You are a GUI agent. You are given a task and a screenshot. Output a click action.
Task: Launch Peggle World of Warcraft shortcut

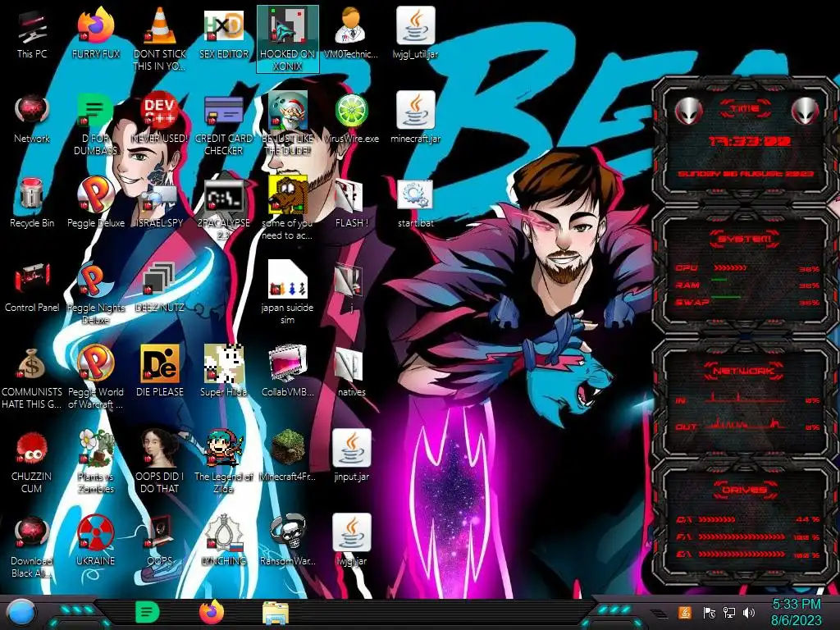[x=96, y=377]
